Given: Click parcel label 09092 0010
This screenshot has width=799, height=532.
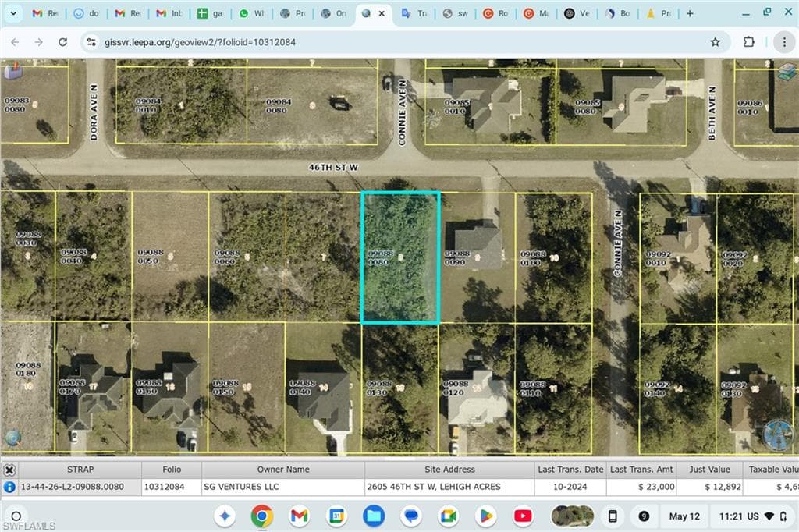Looking at the screenshot, I should (659, 258).
